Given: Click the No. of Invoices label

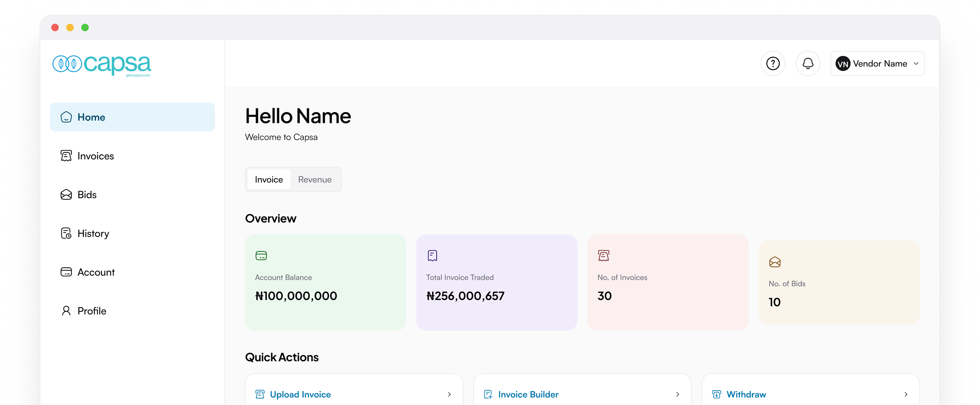Looking at the screenshot, I should pos(622,278).
